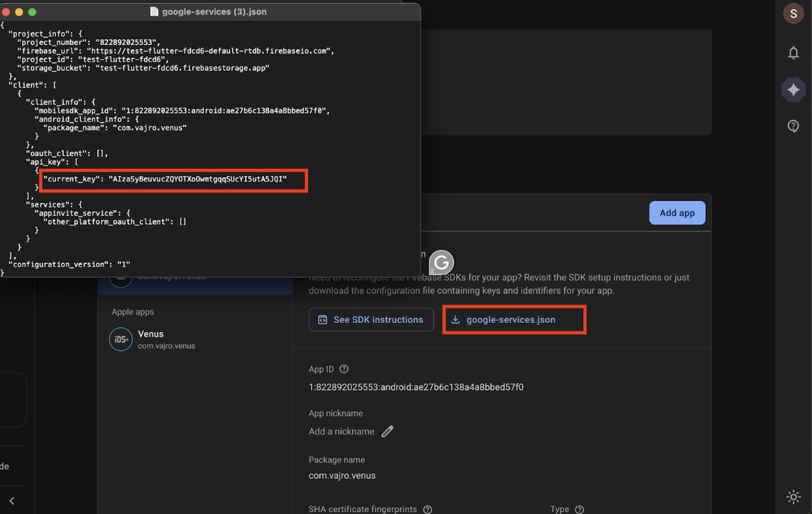This screenshot has width=812, height=514.
Task: Edit app nickname with pencil icon
Action: tap(387, 431)
